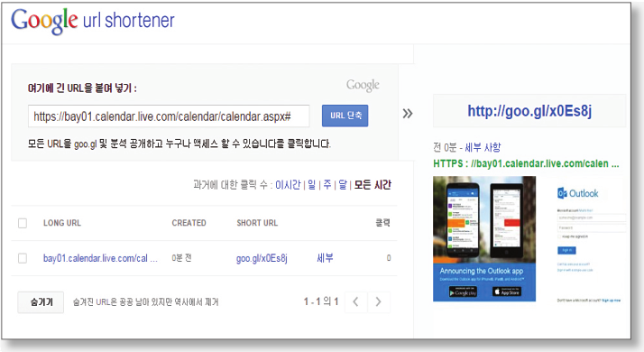Sort by the LONG URL column header

click(62, 223)
